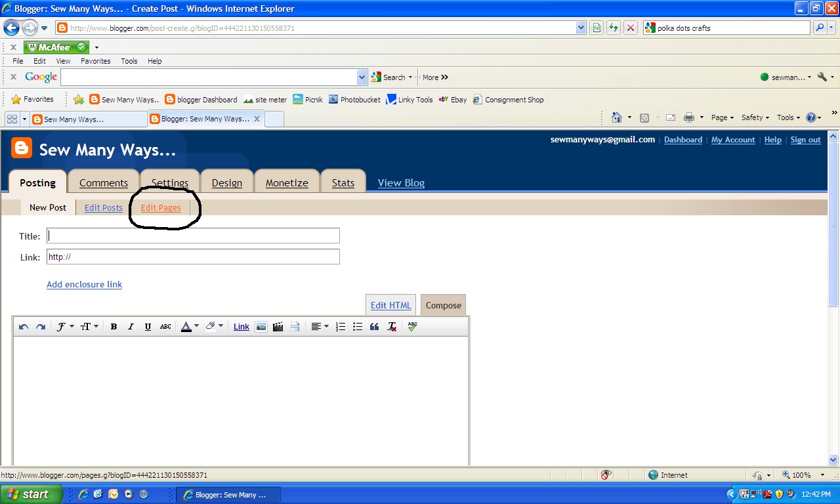Open the File menu

[x=18, y=61]
